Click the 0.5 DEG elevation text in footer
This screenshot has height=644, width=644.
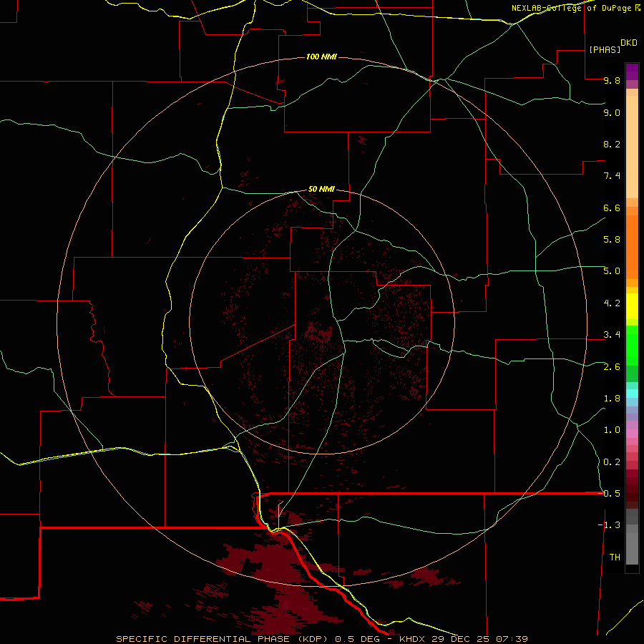coord(357,639)
